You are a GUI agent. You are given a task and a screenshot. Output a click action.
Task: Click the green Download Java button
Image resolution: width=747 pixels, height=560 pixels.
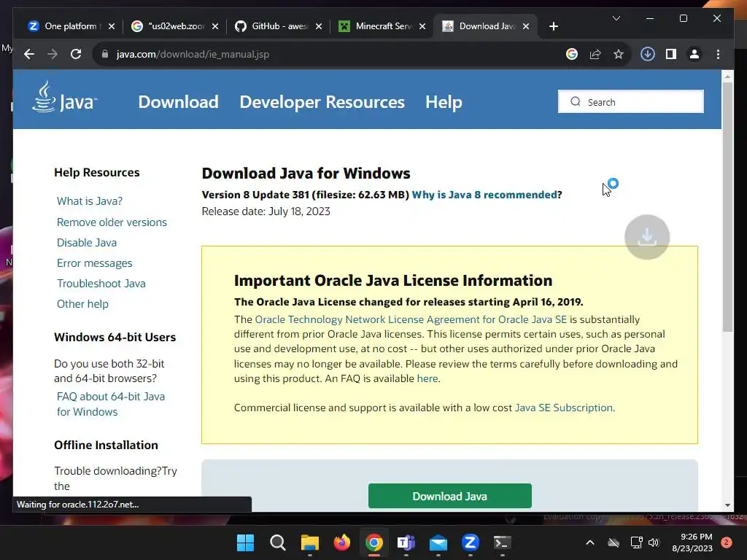[x=449, y=496]
